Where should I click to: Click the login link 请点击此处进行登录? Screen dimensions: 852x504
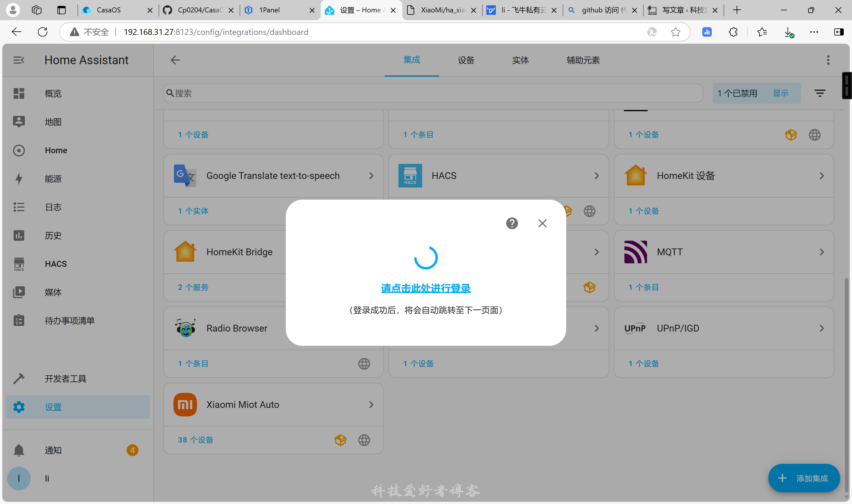coord(425,288)
